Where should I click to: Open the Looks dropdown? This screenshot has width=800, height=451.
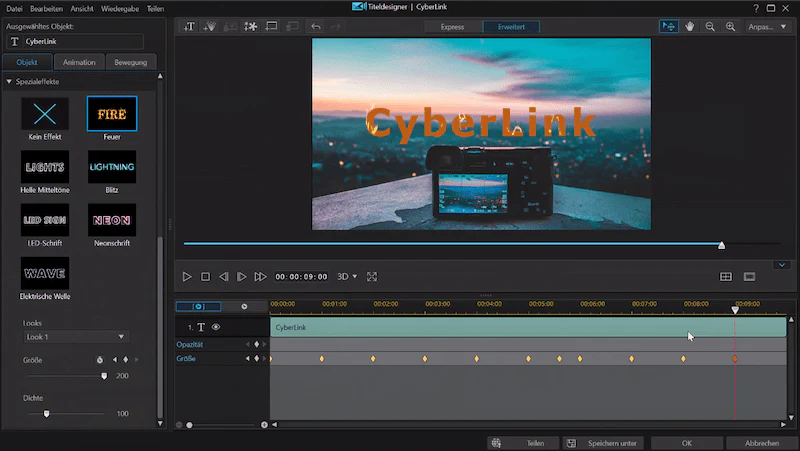76,337
